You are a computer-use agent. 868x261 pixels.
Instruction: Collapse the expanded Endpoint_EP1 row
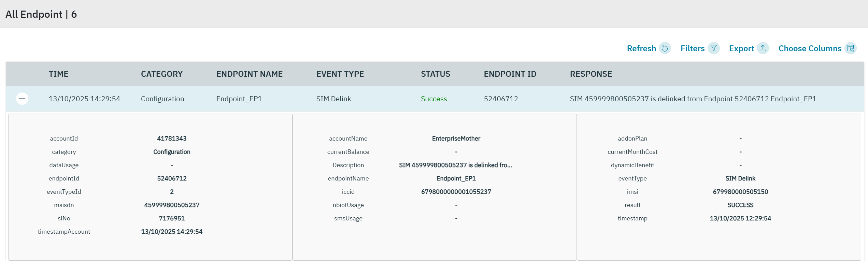click(x=22, y=99)
